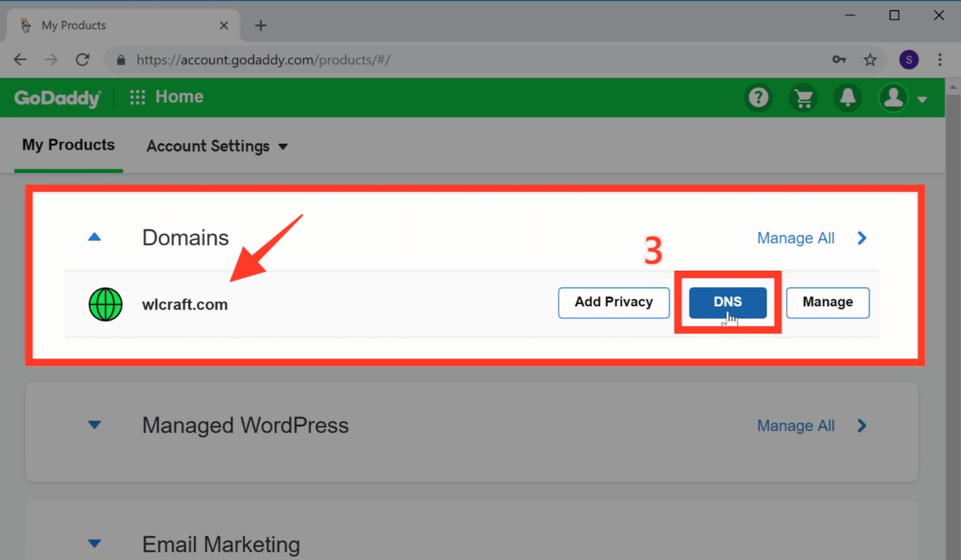Go back in the browser
Image resolution: width=961 pixels, height=560 pixels.
(20, 60)
